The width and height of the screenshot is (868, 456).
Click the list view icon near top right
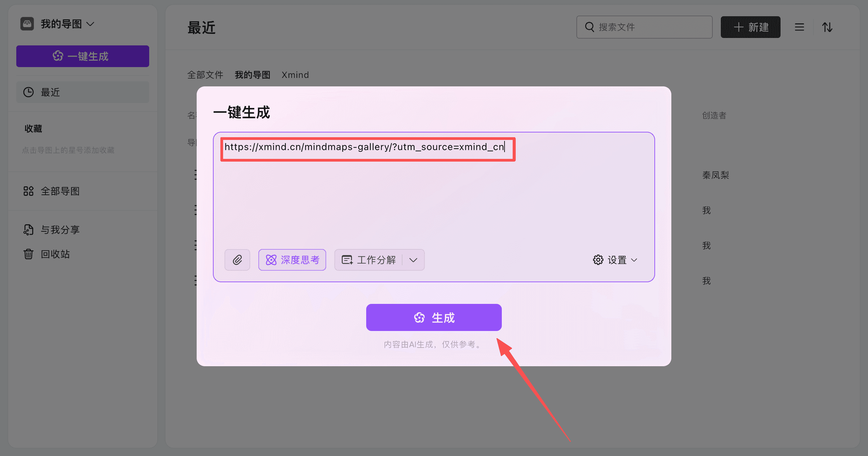click(x=799, y=27)
